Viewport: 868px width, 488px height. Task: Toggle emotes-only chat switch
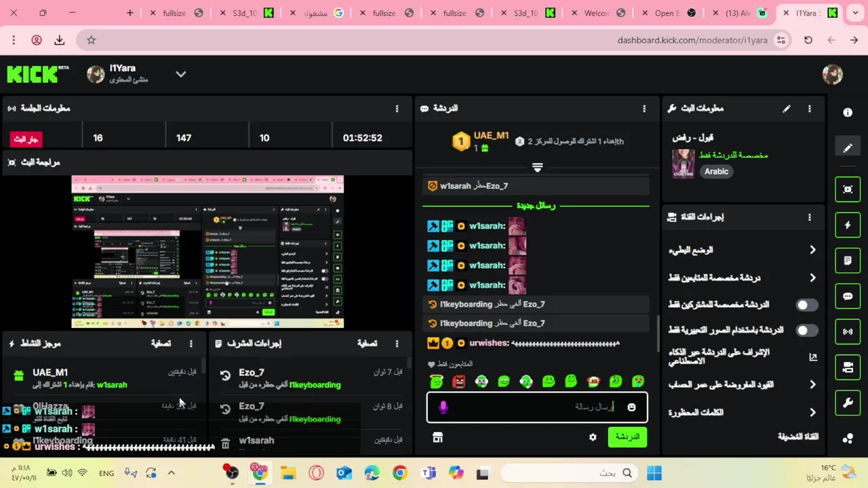(806, 330)
